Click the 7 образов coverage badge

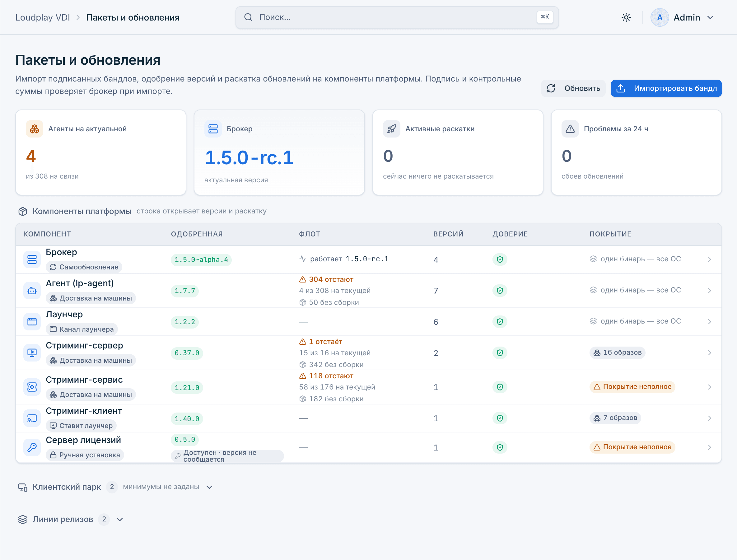click(615, 418)
